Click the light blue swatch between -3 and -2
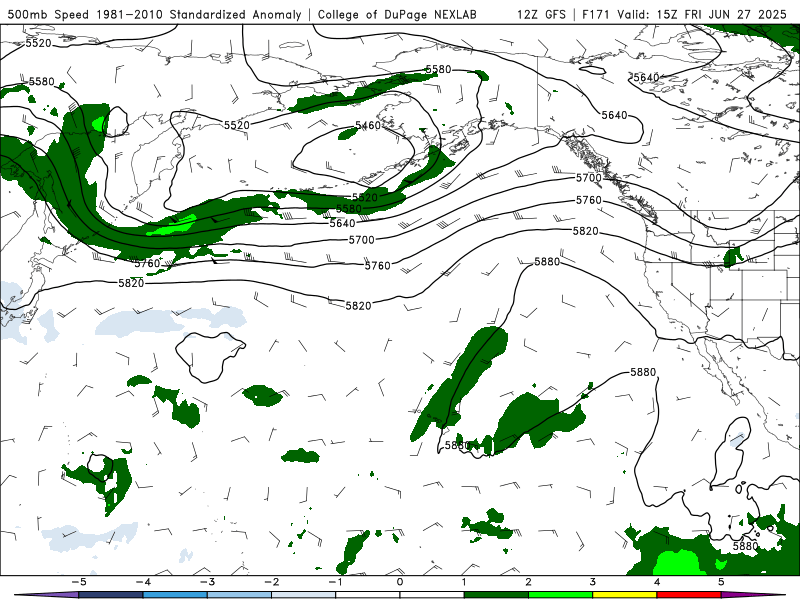The image size is (800, 600). tap(239, 595)
